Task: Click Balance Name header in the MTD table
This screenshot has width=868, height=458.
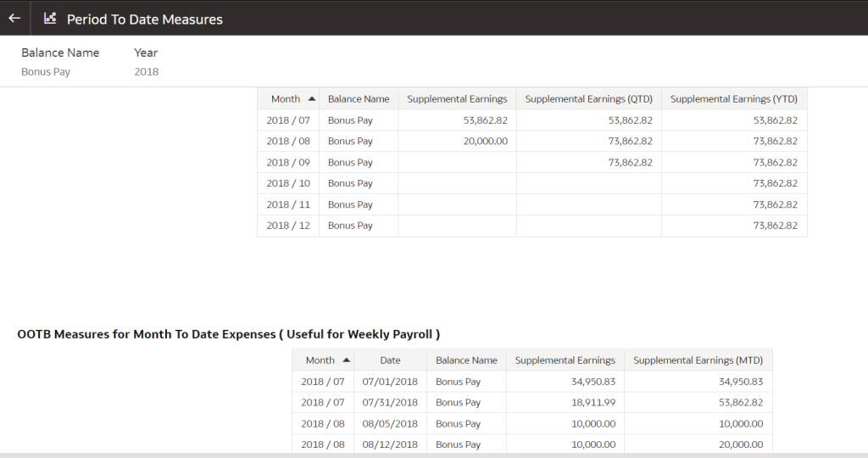Action: (x=466, y=360)
